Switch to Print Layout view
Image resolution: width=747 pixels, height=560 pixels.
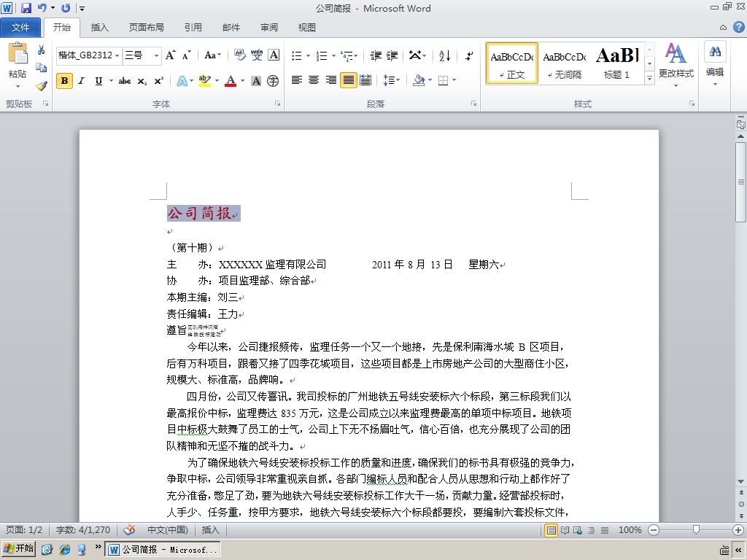(551, 530)
